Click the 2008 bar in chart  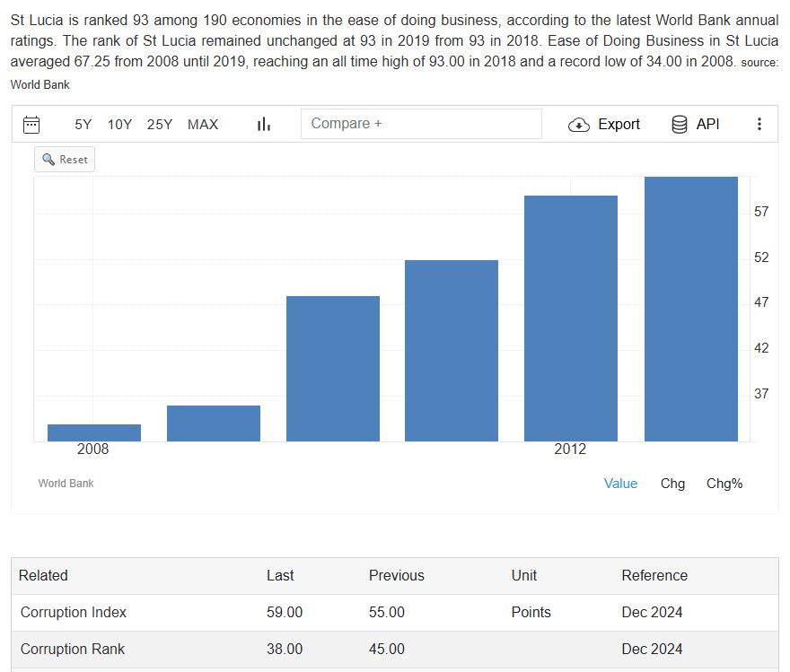coord(94,432)
